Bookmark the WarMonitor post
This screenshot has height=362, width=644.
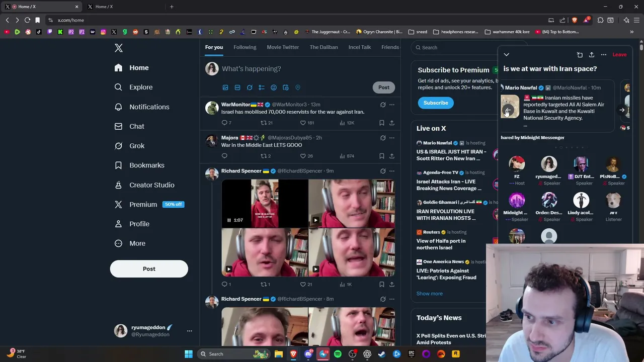382,123
